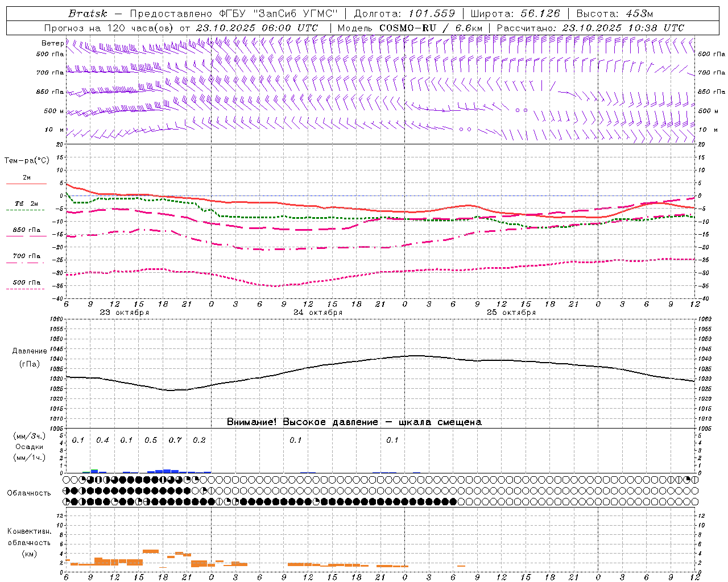The height and width of the screenshot is (582, 728).
Task: Select Рассчитано: 23.10.2025 10:38 UTC text
Action: [x=590, y=28]
